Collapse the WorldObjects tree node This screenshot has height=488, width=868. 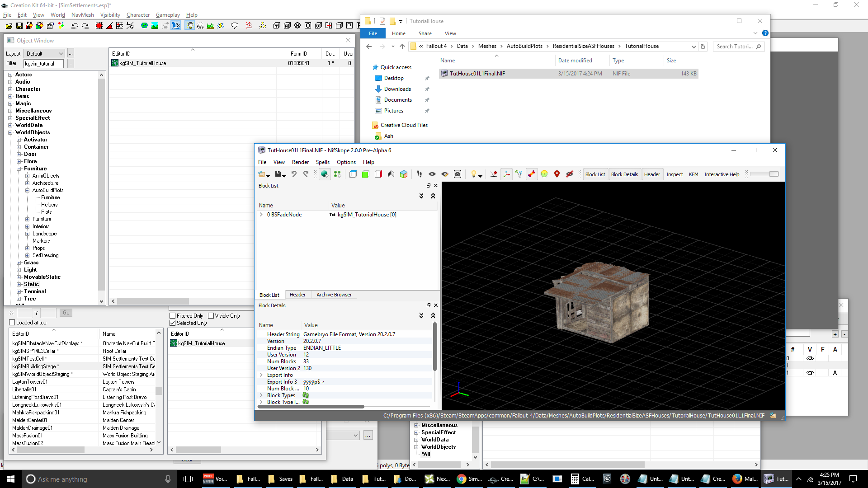point(10,132)
